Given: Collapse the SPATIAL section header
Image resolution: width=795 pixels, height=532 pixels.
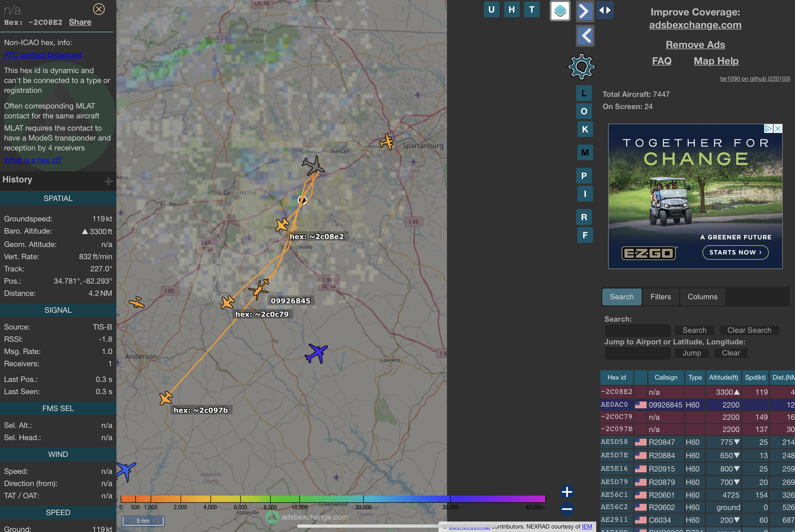Looking at the screenshot, I should 58,198.
